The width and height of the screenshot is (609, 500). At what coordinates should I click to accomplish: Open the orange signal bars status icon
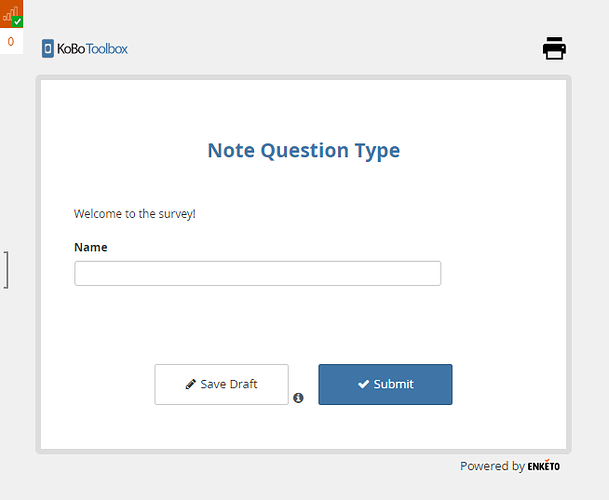11,14
